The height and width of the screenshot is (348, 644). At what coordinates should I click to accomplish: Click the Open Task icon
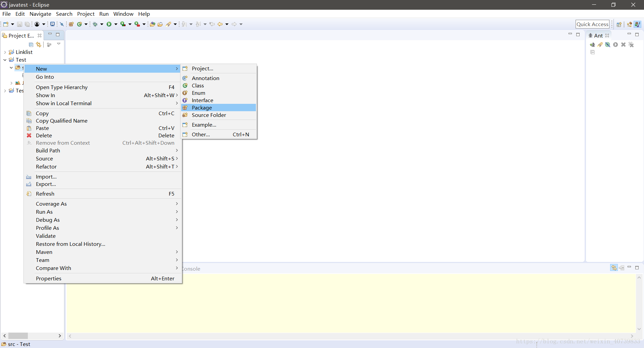(x=160, y=24)
